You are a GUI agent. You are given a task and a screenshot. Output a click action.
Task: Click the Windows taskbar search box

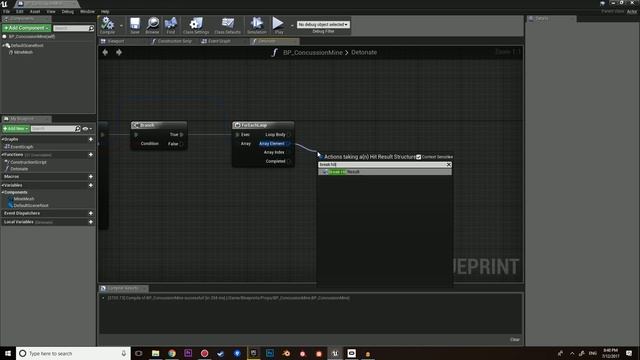73,353
